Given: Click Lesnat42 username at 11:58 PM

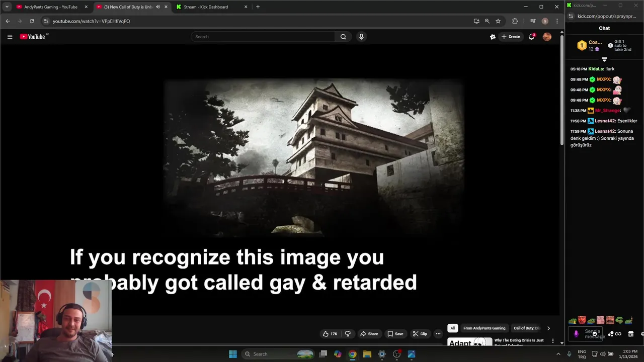Looking at the screenshot, I should (x=605, y=121).
